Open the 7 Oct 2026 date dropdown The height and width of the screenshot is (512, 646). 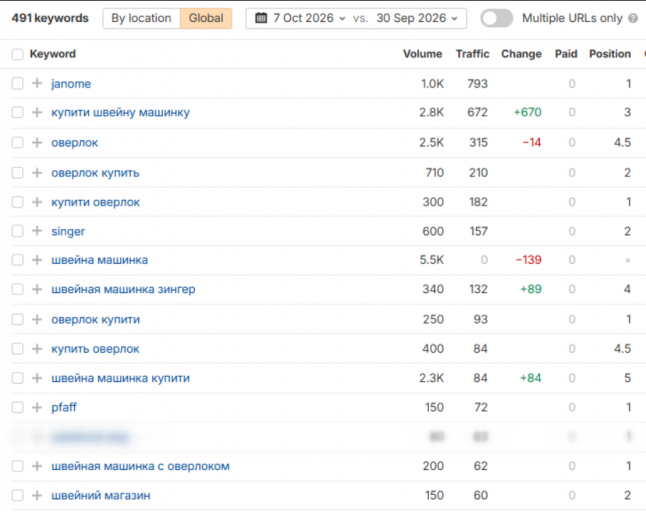coord(309,18)
